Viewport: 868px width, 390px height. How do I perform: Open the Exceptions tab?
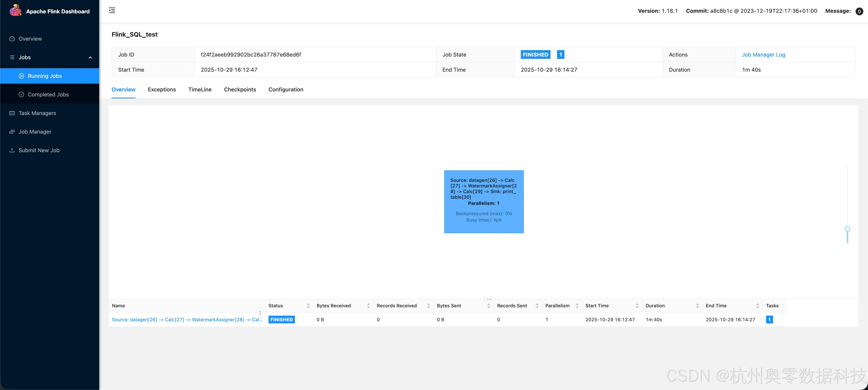[x=162, y=90]
